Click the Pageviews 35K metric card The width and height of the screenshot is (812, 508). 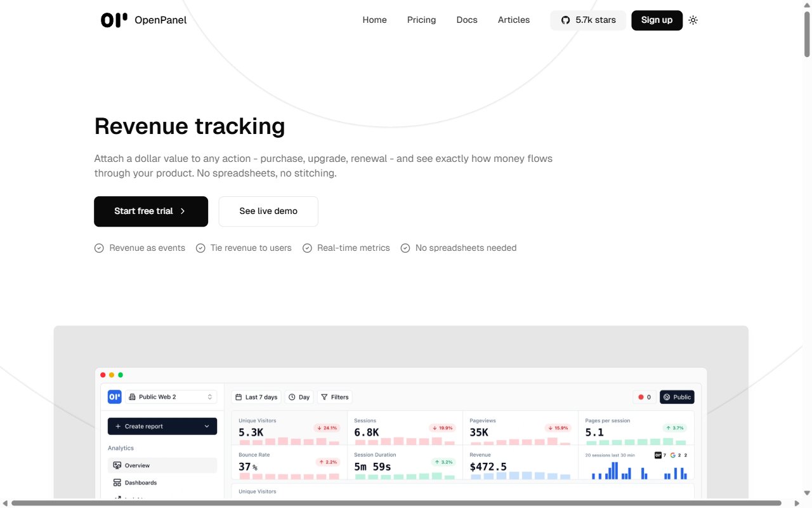[520, 428]
